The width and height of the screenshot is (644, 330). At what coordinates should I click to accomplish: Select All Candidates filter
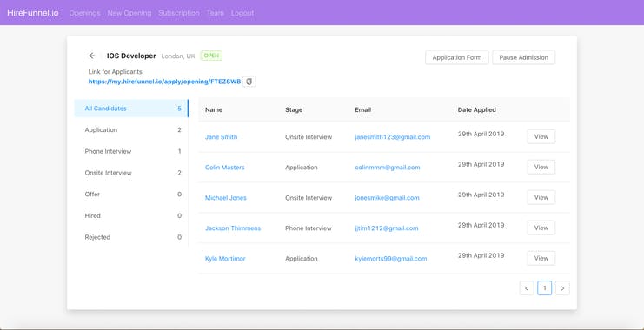click(x=131, y=109)
